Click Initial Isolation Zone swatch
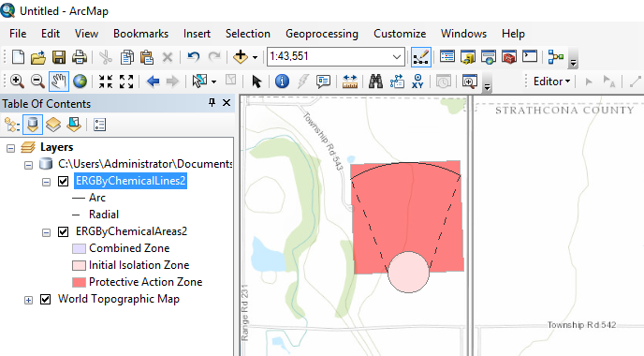The width and height of the screenshot is (644, 356). 79,265
